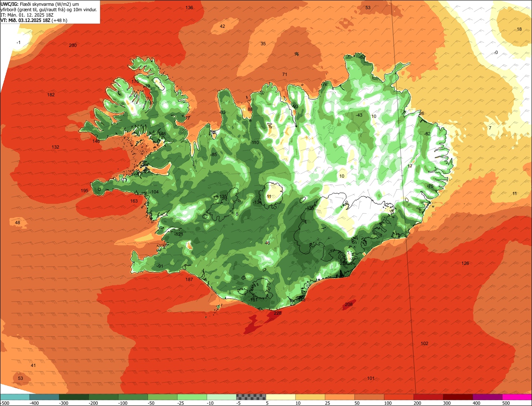This screenshot has height=406, width=532.
Task: Click the land value "-121"
Action: pos(178,234)
